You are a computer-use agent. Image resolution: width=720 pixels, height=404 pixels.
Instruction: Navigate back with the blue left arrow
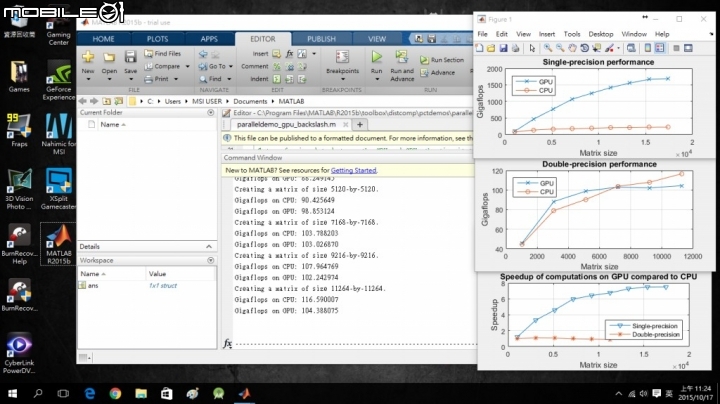tap(203, 54)
